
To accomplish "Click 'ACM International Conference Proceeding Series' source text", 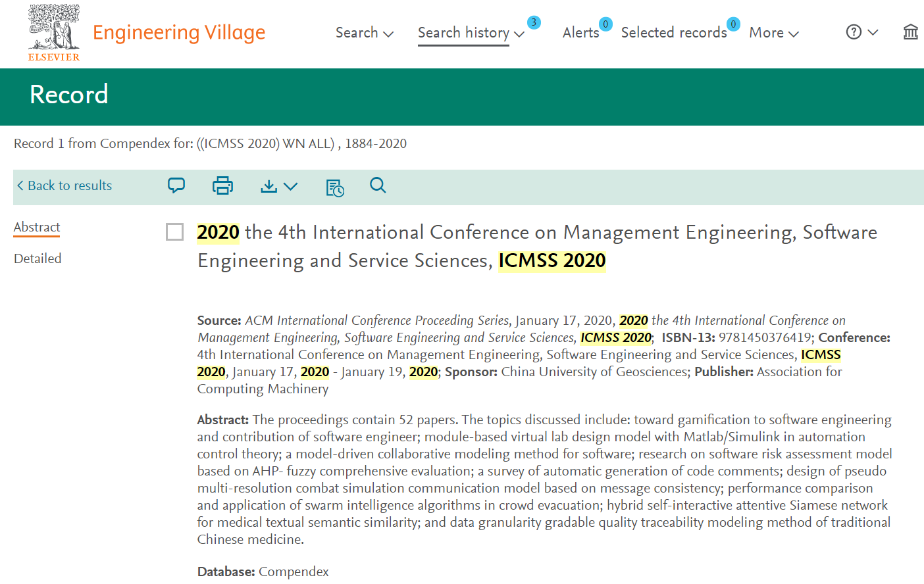I will pos(378,321).
